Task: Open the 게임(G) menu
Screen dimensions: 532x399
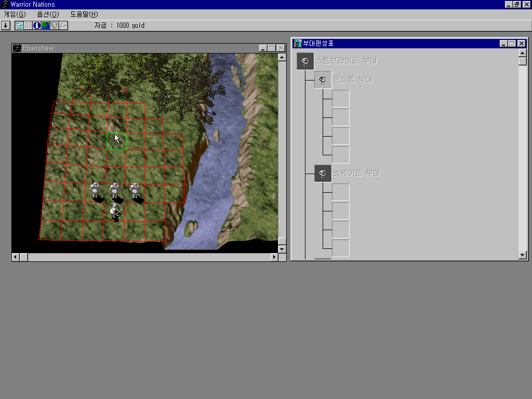Action: pyautogui.click(x=15, y=14)
